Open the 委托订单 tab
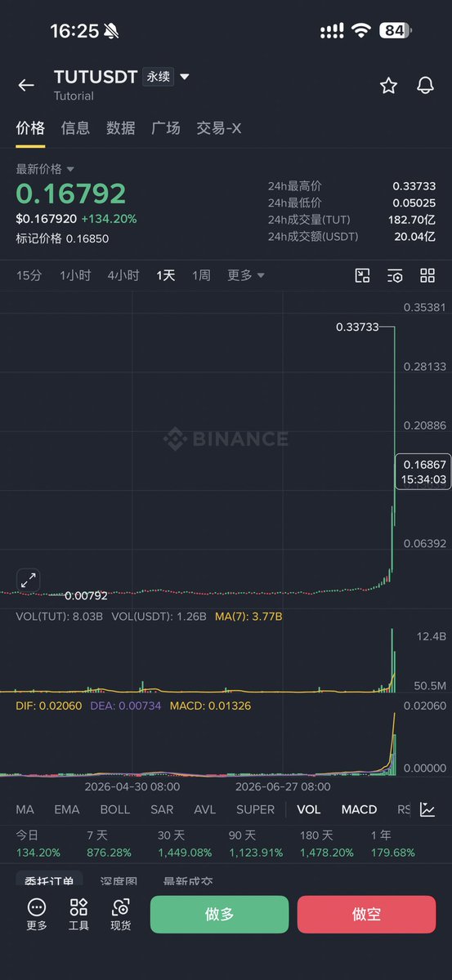The image size is (452, 980). (50, 881)
